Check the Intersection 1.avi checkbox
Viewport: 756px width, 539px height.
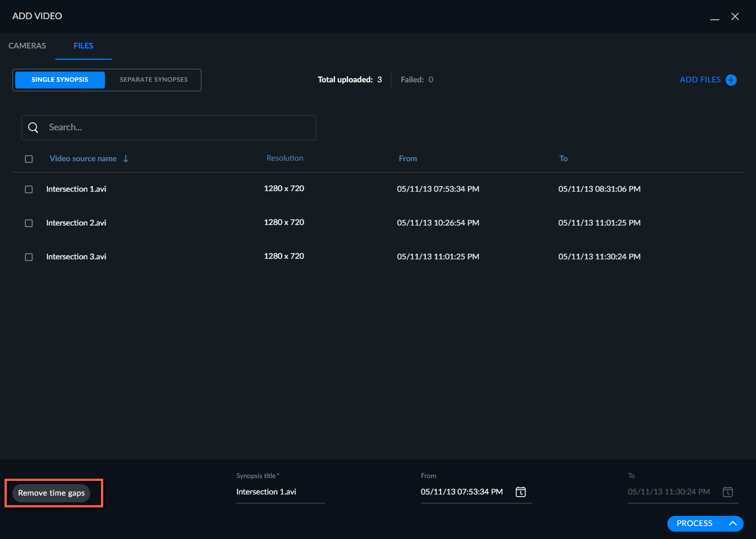point(29,189)
